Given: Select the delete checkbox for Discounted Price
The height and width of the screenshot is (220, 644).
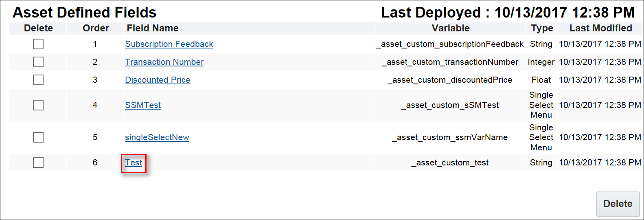Looking at the screenshot, I should [38, 80].
